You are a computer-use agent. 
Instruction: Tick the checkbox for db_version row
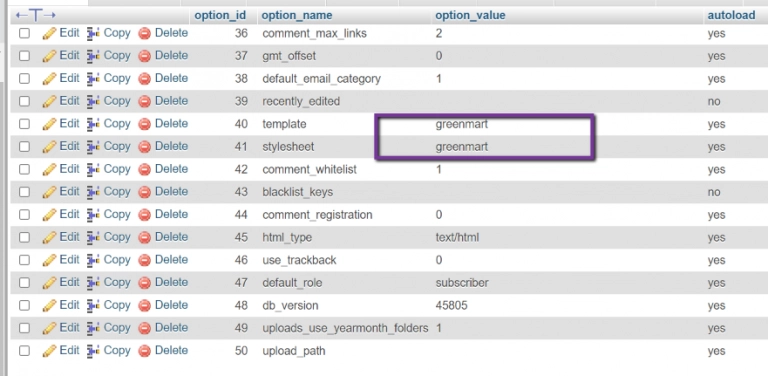tap(24, 306)
